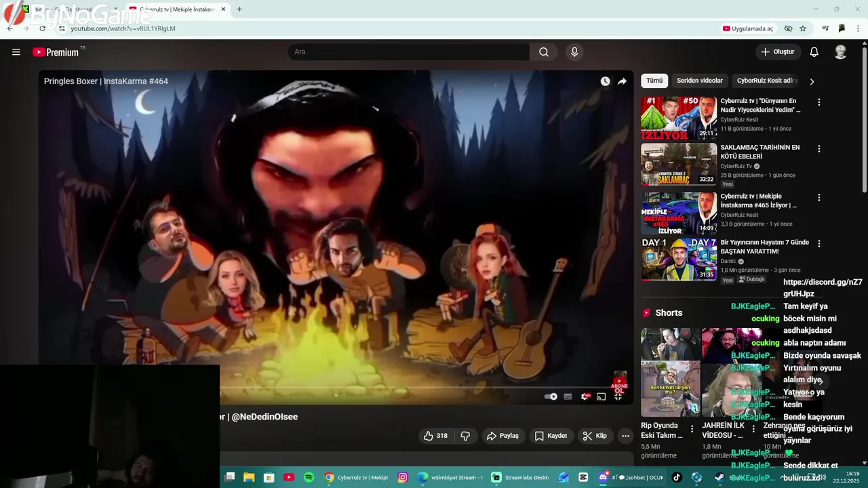Open options for Bir Yayıncının Hayatını video
Screen dimensions: 868x488
coord(818,243)
